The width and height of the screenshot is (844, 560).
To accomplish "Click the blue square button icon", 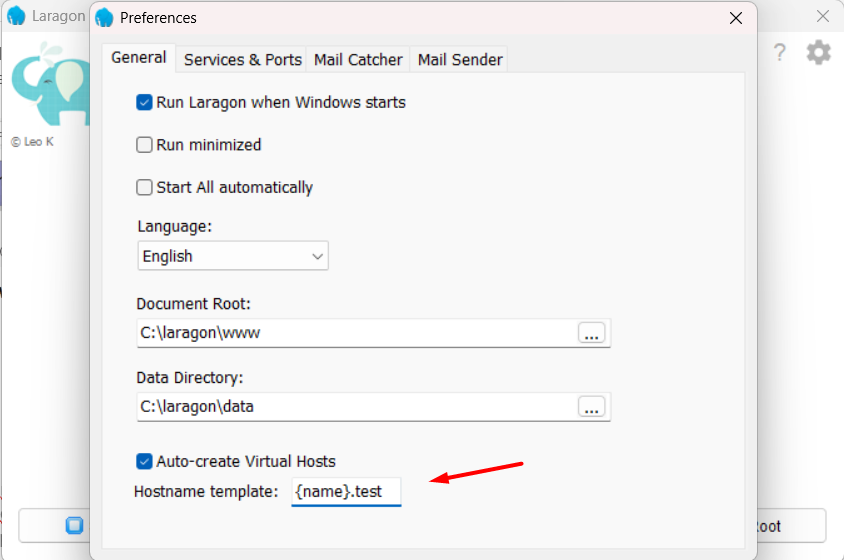I will pyautogui.click(x=74, y=525).
